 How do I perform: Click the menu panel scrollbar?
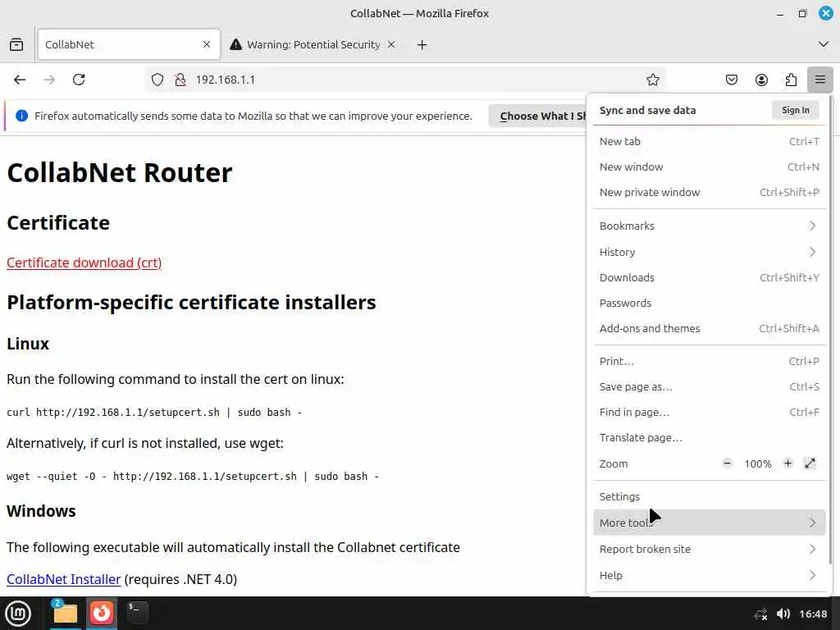click(x=830, y=331)
